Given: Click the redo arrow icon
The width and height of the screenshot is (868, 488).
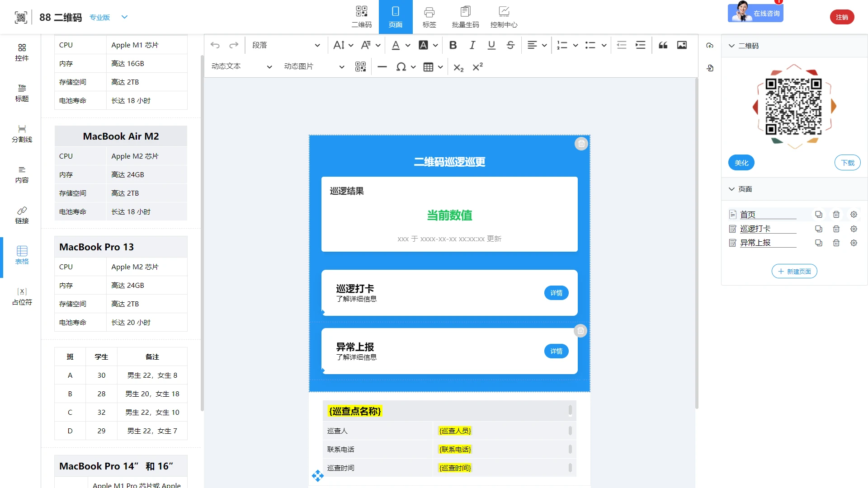Looking at the screenshot, I should pos(234,45).
